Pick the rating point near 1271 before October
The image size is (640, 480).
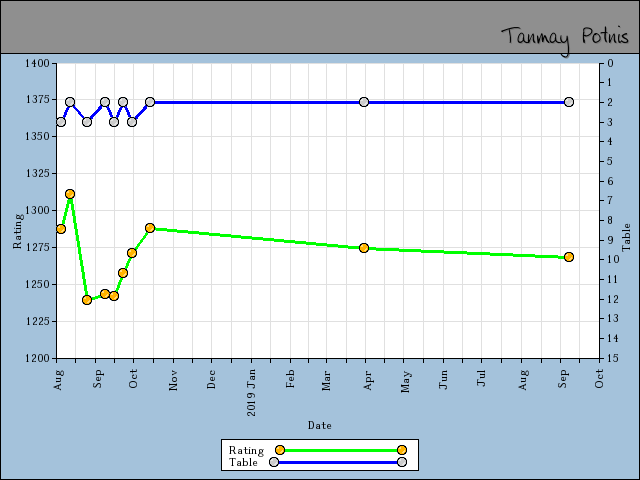132,253
